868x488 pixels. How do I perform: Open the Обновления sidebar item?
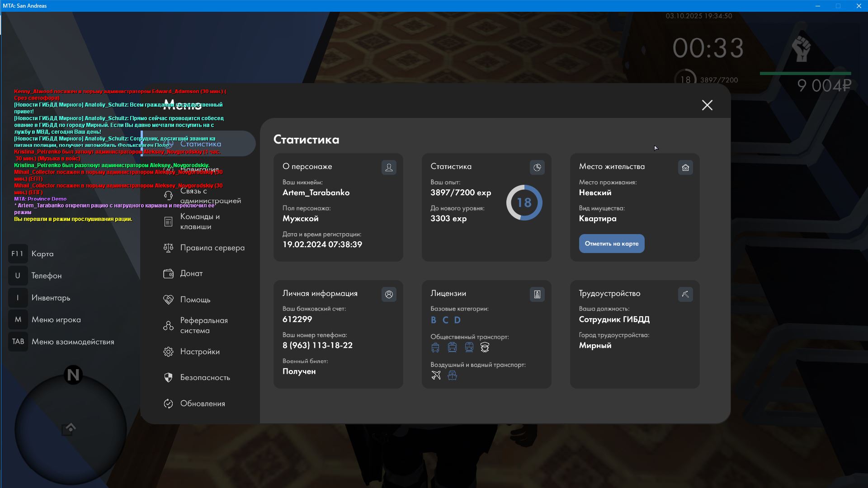pos(202,404)
